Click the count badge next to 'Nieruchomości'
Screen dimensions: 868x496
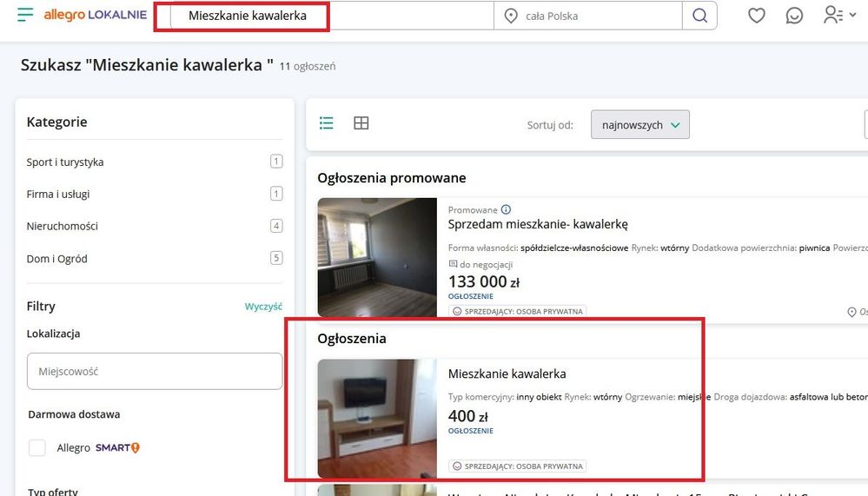(x=276, y=226)
